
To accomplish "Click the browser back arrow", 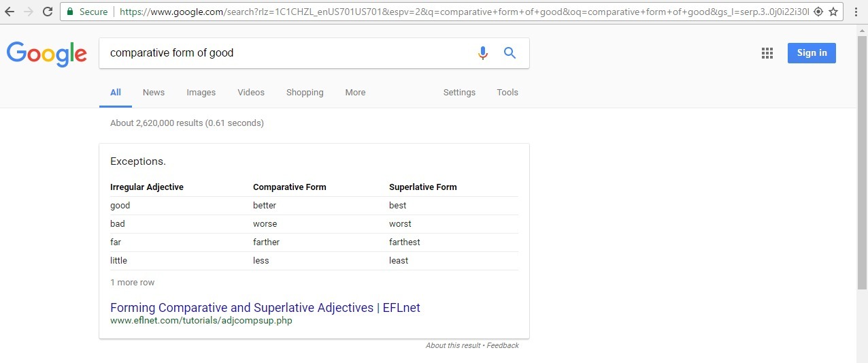I will [10, 12].
